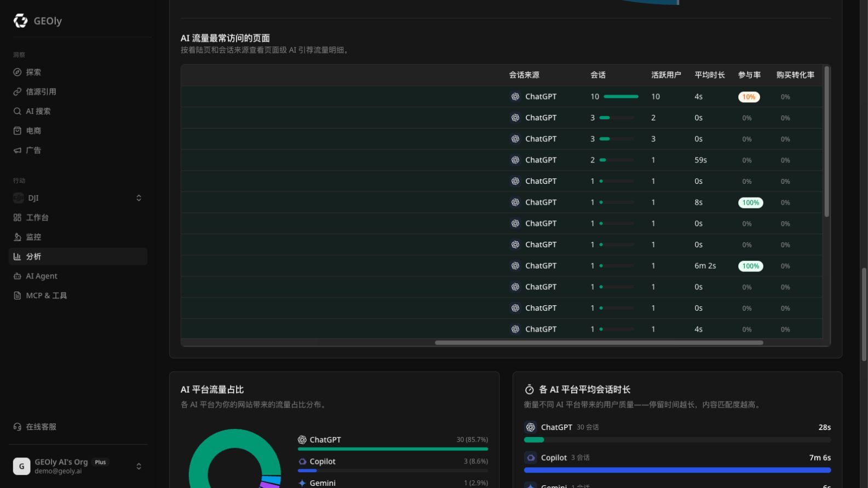Click the 会话 column header
The height and width of the screenshot is (488, 868).
coord(598,75)
